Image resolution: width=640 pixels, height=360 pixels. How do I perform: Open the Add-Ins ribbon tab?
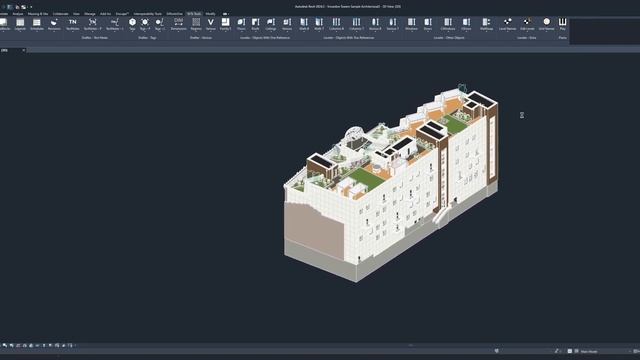pos(105,14)
